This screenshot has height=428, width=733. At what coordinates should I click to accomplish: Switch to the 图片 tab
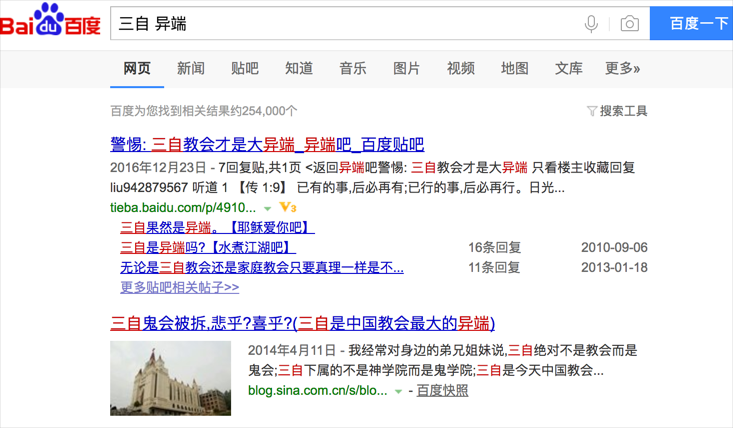[407, 68]
